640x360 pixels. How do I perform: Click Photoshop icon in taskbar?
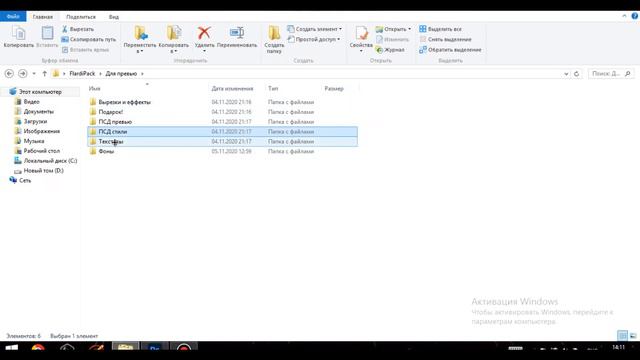154,348
